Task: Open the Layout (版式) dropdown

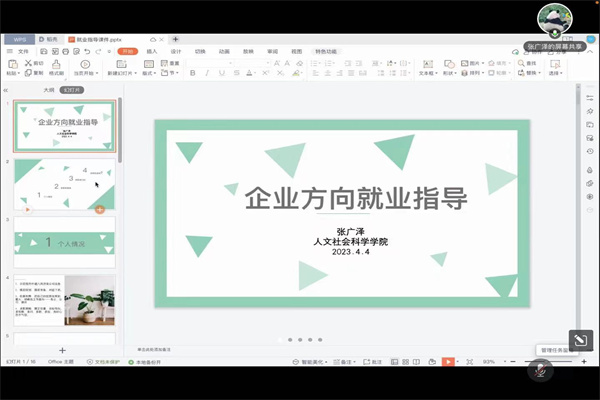Action: coord(148,73)
